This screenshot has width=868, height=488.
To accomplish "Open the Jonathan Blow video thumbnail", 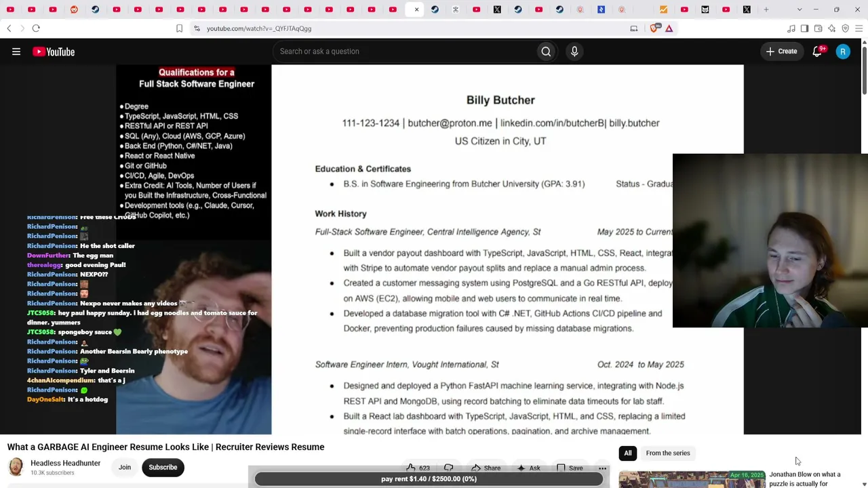I will pos(692,479).
